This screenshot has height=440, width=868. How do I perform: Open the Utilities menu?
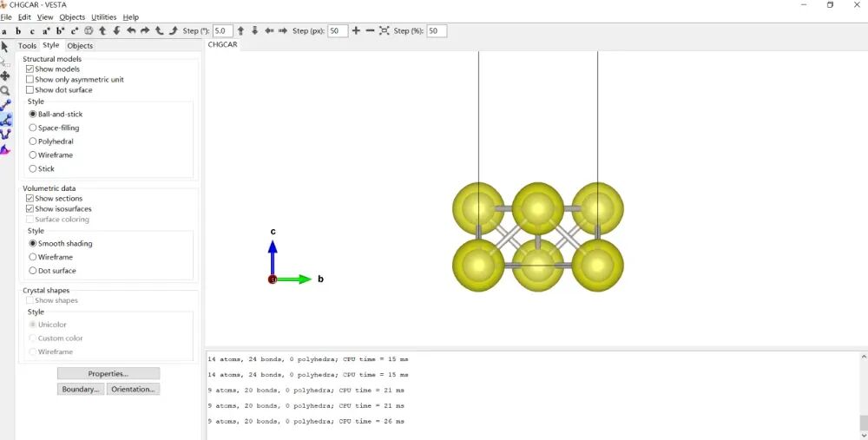104,17
